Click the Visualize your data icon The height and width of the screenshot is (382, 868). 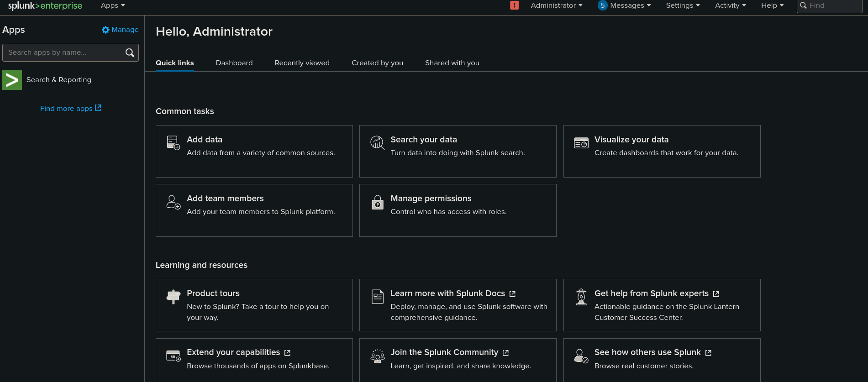pyautogui.click(x=581, y=143)
